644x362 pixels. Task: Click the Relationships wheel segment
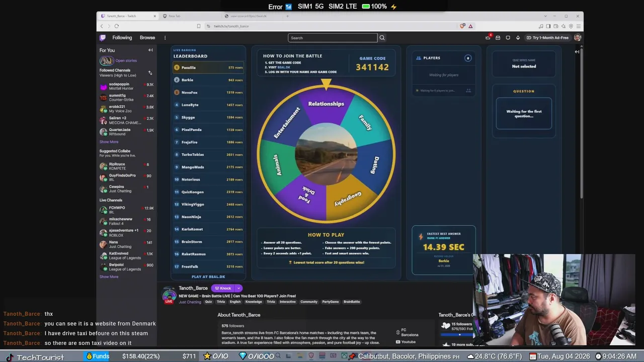[326, 104]
